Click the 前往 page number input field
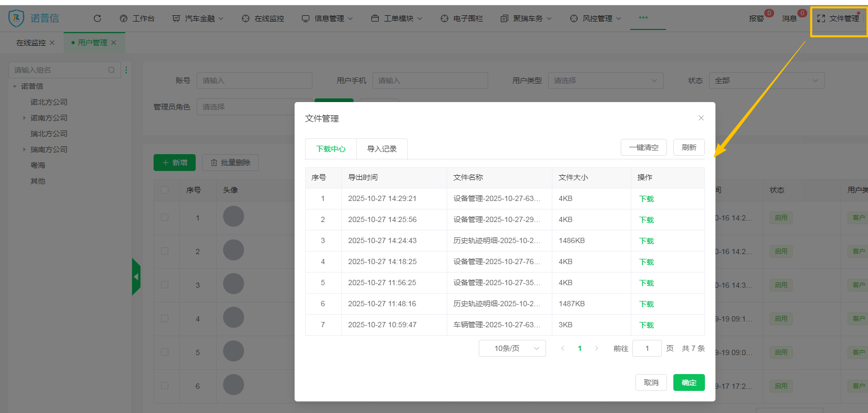 [x=647, y=348]
